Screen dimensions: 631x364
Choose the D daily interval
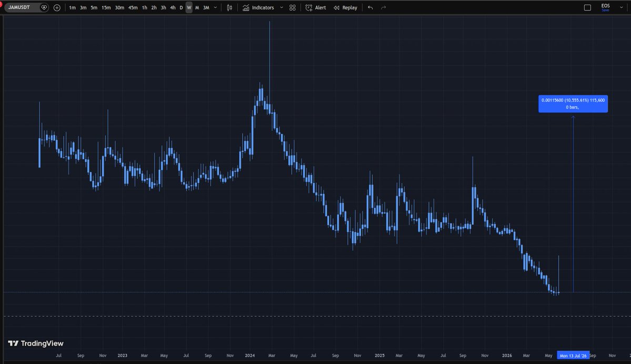pyautogui.click(x=181, y=8)
